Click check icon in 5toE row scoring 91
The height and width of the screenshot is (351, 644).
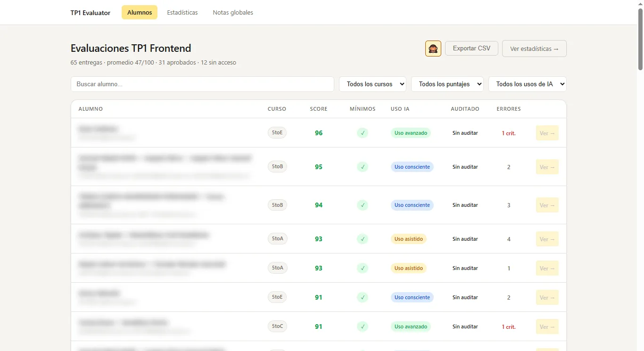363,297
